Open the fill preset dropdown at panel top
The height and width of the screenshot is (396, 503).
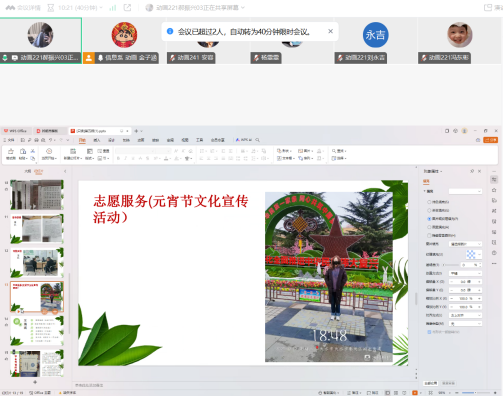pyautogui.click(x=465, y=191)
